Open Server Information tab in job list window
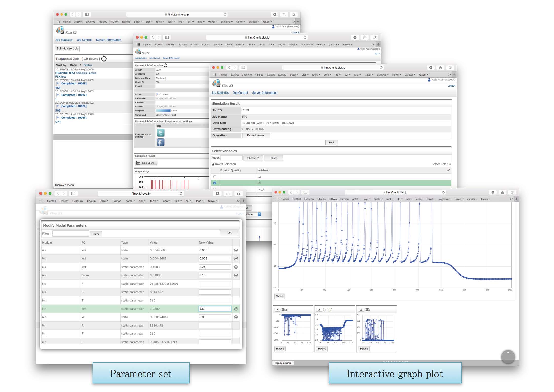 coord(108,40)
